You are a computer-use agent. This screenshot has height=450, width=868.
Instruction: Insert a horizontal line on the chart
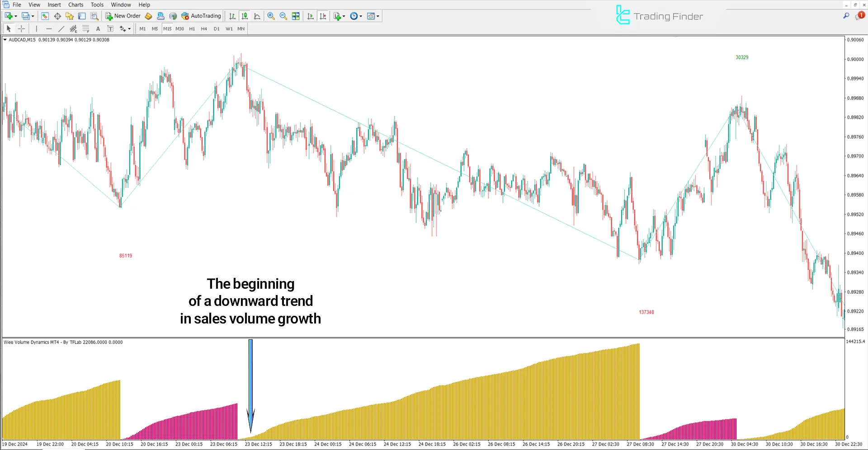(x=49, y=28)
